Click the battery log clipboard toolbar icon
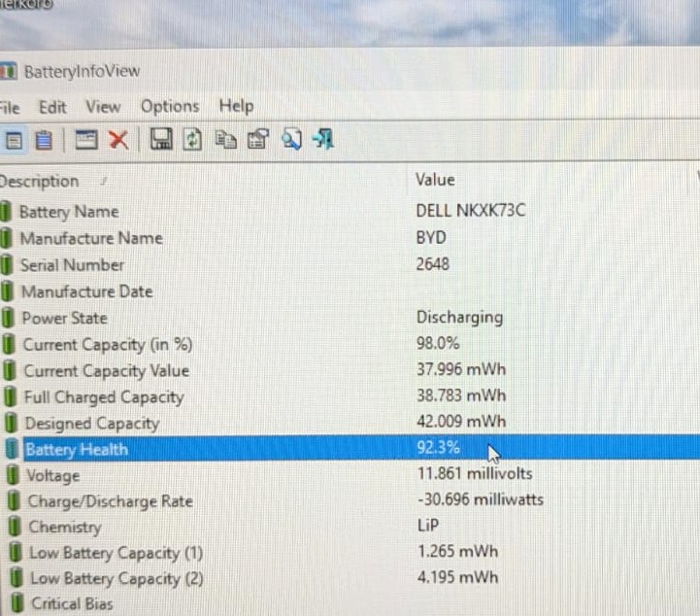The height and width of the screenshot is (616, 700). pos(44,141)
